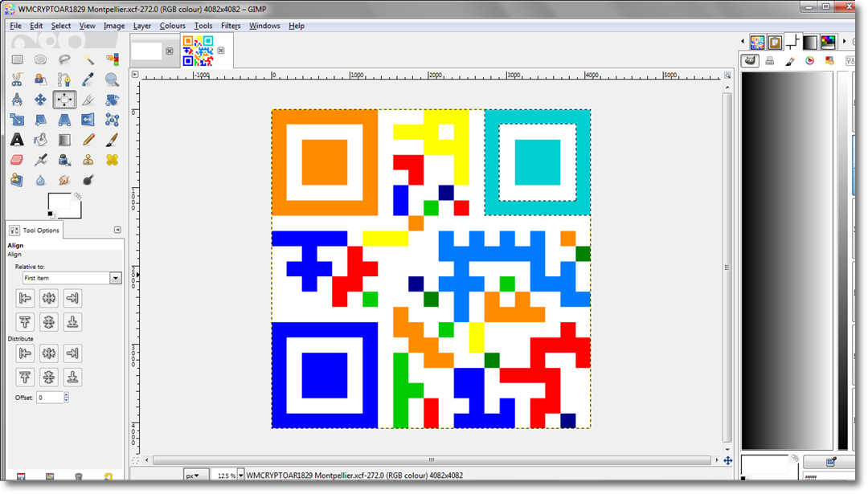The width and height of the screenshot is (868, 494).
Task: Reset colours to default black and white
Action: pos(51,214)
